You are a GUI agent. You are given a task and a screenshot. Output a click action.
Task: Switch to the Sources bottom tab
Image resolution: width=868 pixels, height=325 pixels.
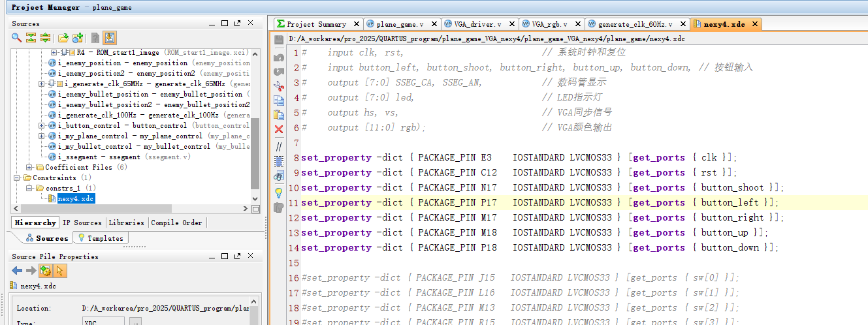point(46,238)
